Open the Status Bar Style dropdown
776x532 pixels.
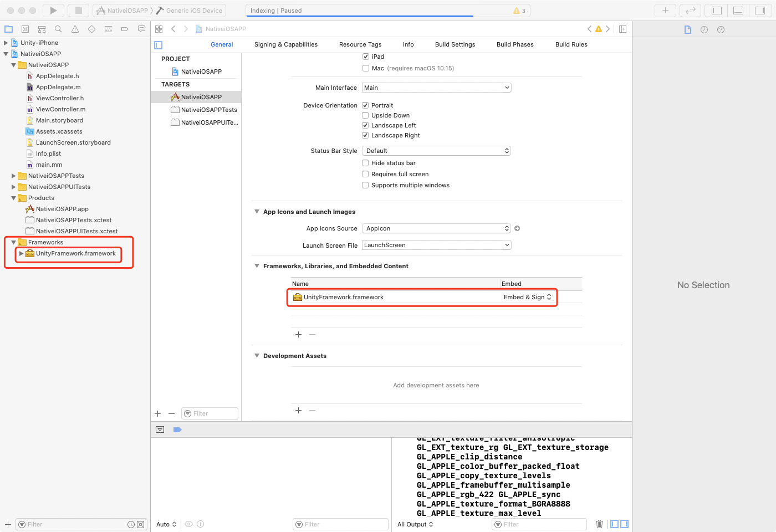[436, 151]
